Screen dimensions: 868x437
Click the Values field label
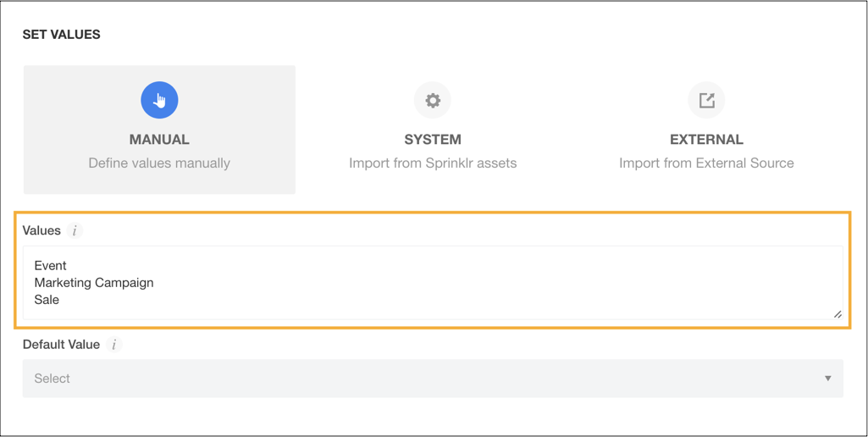tap(41, 231)
